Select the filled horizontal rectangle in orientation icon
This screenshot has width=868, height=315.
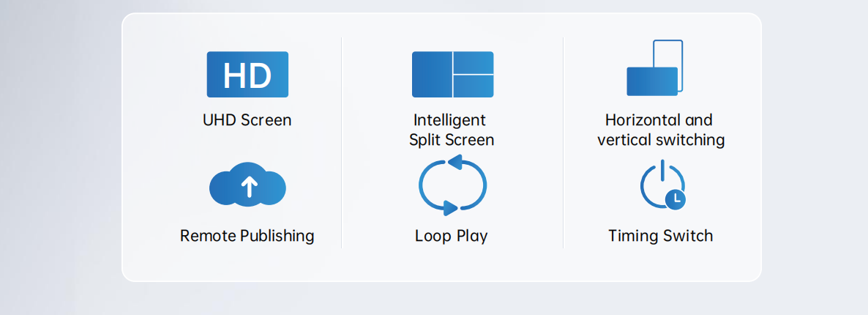click(651, 81)
